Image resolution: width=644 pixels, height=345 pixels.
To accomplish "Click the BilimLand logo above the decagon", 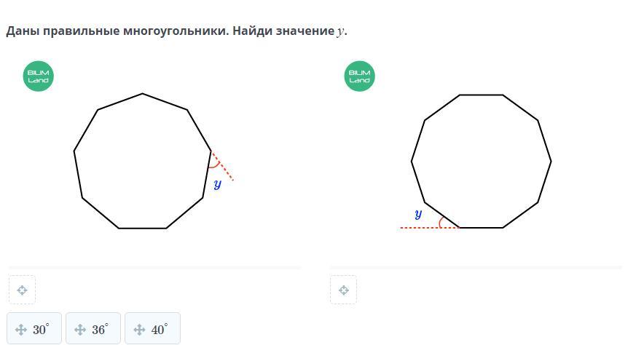I will coord(359,76).
